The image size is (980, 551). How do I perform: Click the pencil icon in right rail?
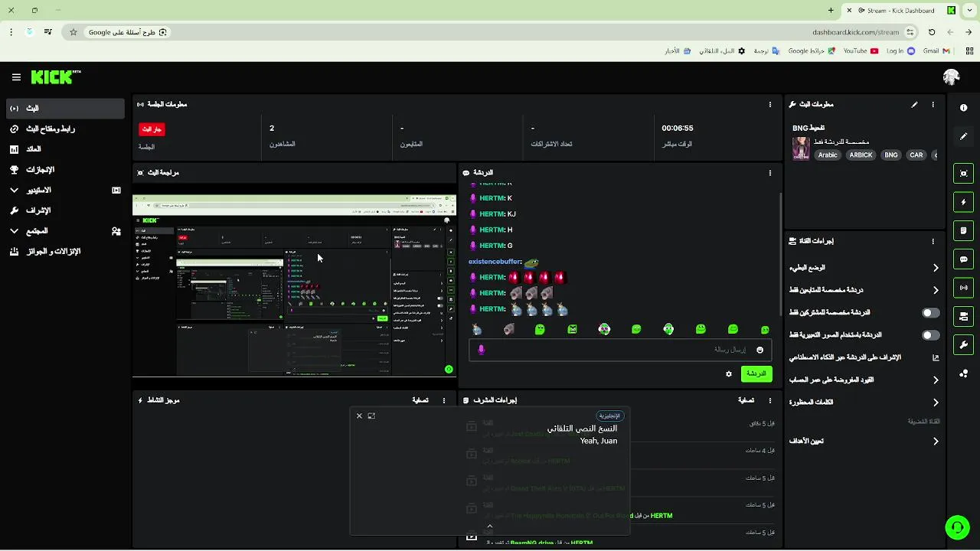(x=963, y=136)
